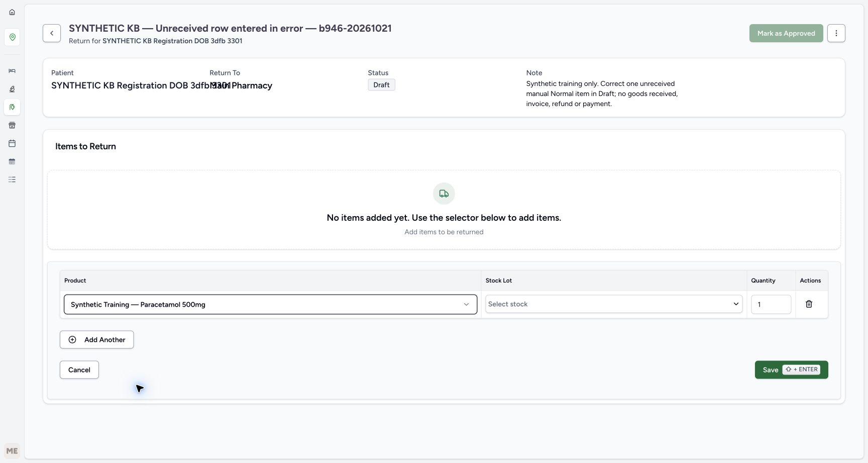
Task: Open the bed icon in sidebar
Action: pyautogui.click(x=12, y=71)
